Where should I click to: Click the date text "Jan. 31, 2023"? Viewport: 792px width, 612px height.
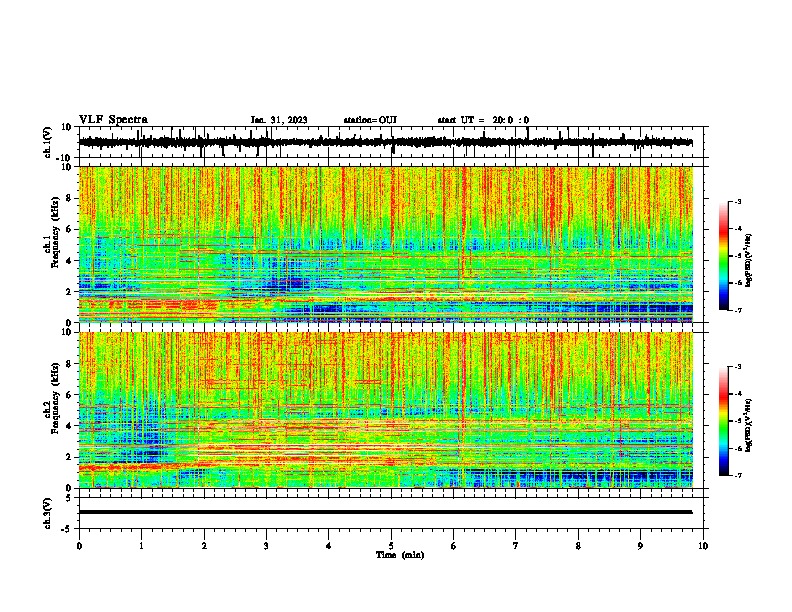click(x=279, y=120)
